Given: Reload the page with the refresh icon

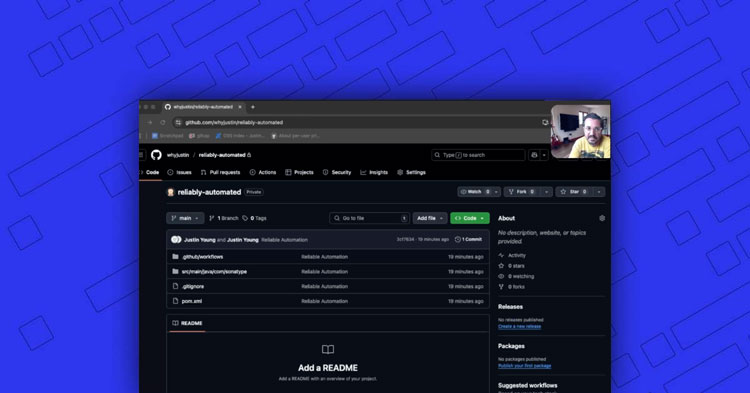Looking at the screenshot, I should click(163, 122).
